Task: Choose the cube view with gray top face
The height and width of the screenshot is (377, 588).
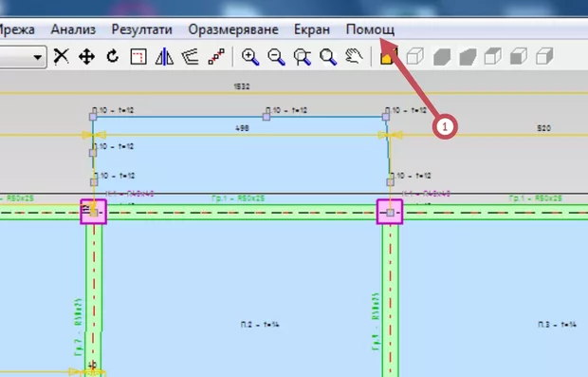Action: pyautogui.click(x=493, y=57)
